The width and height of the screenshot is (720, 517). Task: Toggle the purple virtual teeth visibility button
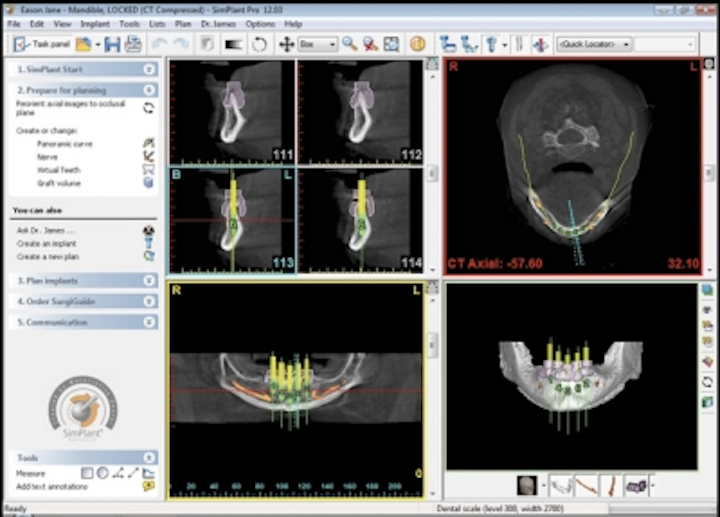pyautogui.click(x=636, y=485)
